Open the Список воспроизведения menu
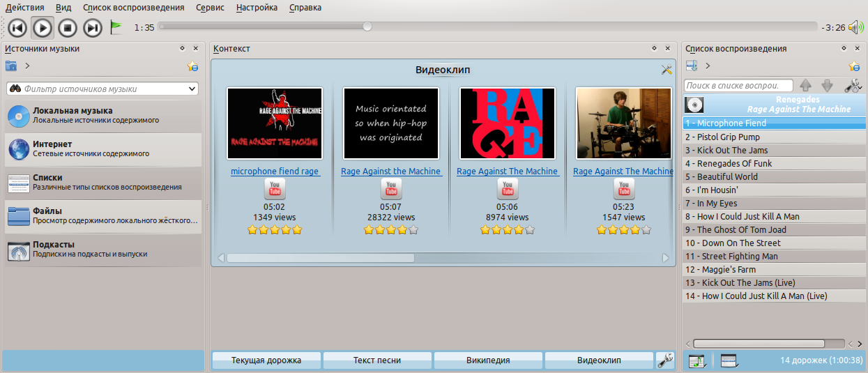This screenshot has width=868, height=373. (134, 8)
